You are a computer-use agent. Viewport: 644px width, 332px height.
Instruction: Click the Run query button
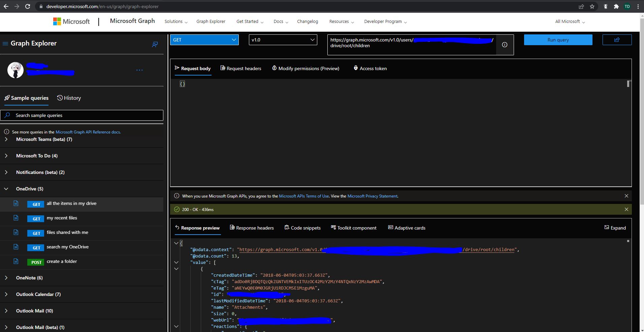pos(557,39)
